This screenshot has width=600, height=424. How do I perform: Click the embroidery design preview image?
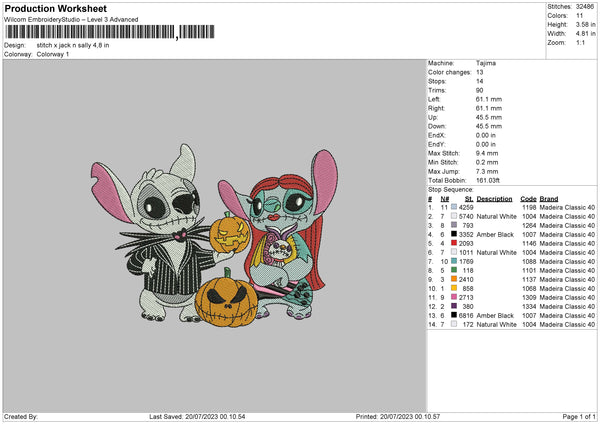click(x=215, y=235)
